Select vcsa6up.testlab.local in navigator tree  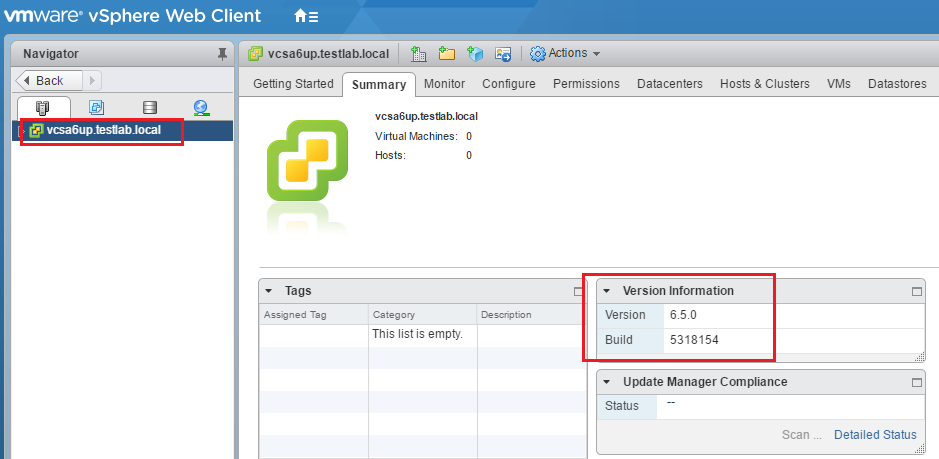click(104, 129)
